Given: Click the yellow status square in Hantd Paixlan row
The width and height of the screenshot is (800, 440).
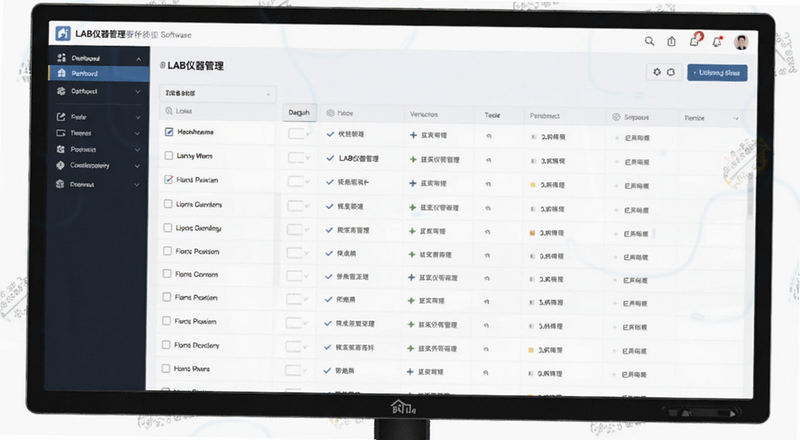Looking at the screenshot, I should tap(533, 185).
